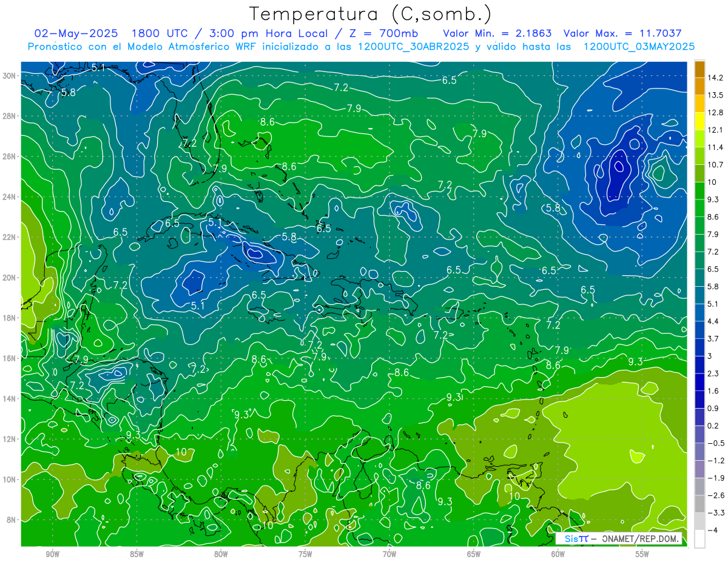Click the 75W longitude axis label
Screen dimensions: 728x562
coord(305,554)
